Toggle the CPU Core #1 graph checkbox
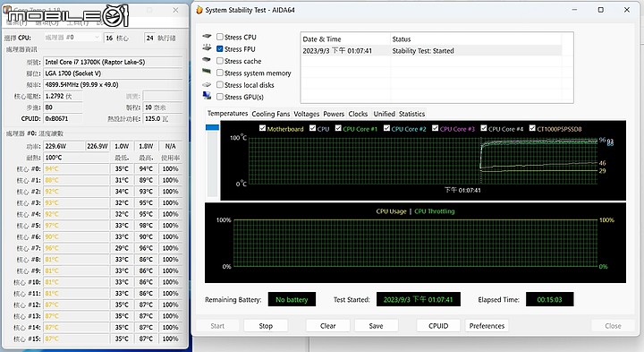The height and width of the screenshot is (352, 644). point(338,128)
